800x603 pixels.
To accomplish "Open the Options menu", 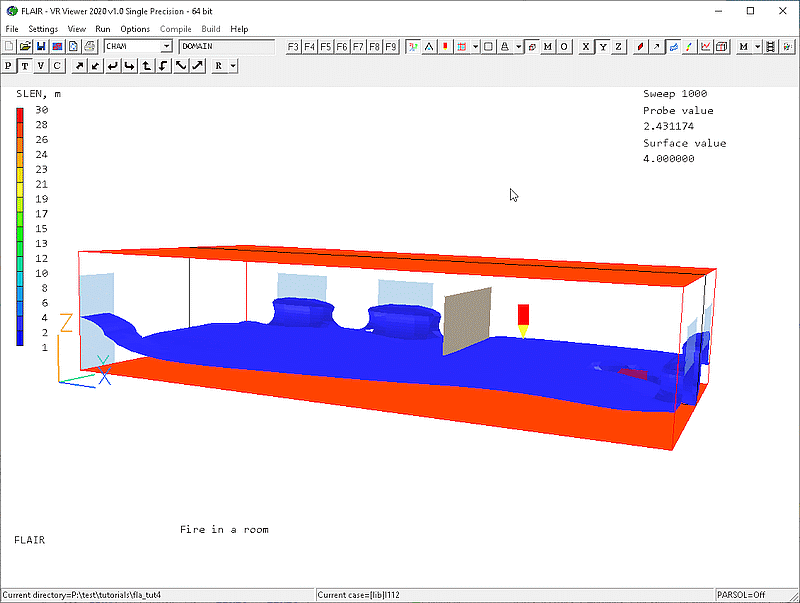I will point(135,29).
